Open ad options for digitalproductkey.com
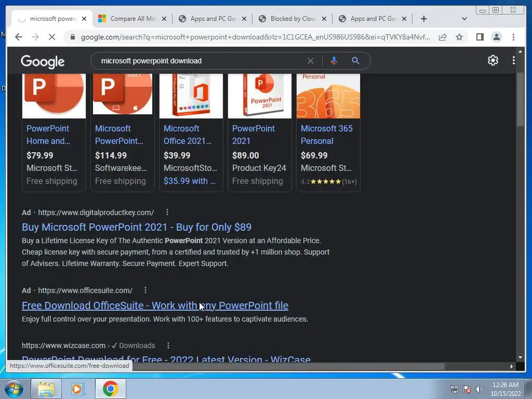The width and height of the screenshot is (532, 399). (x=167, y=212)
